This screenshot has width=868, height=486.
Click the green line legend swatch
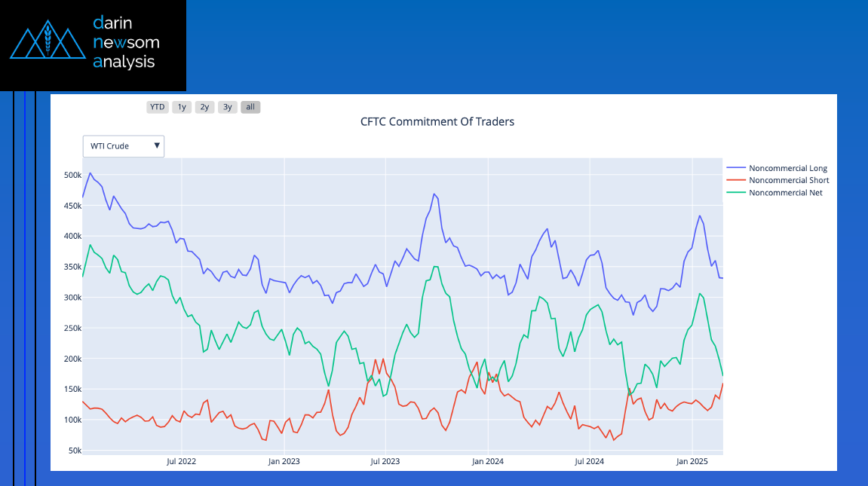coord(735,193)
